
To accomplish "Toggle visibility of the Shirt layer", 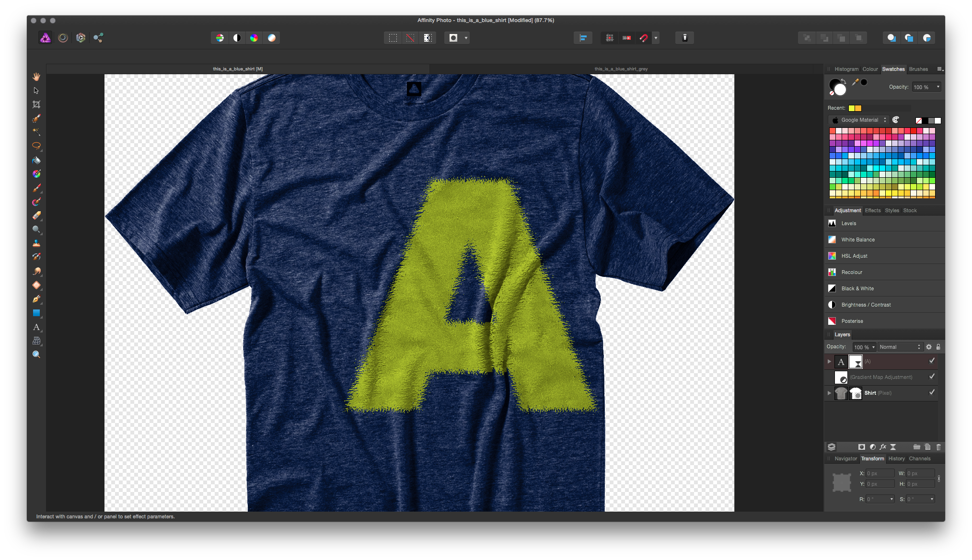I will (932, 392).
